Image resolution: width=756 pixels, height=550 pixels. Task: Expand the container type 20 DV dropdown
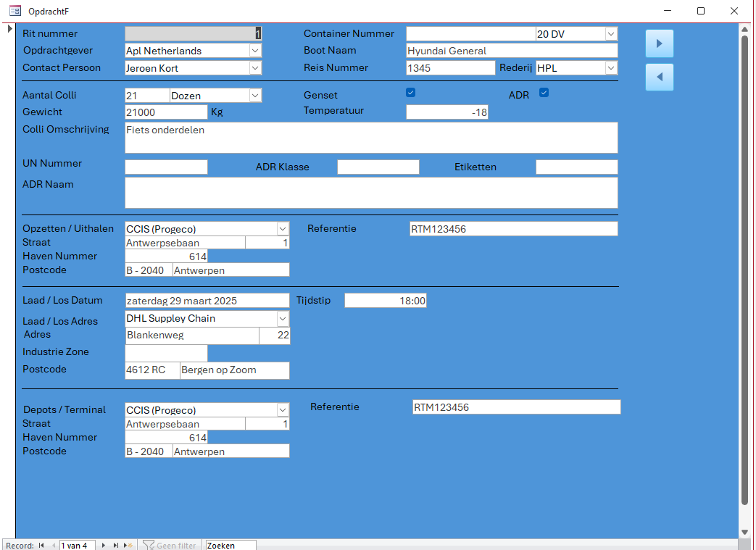611,33
